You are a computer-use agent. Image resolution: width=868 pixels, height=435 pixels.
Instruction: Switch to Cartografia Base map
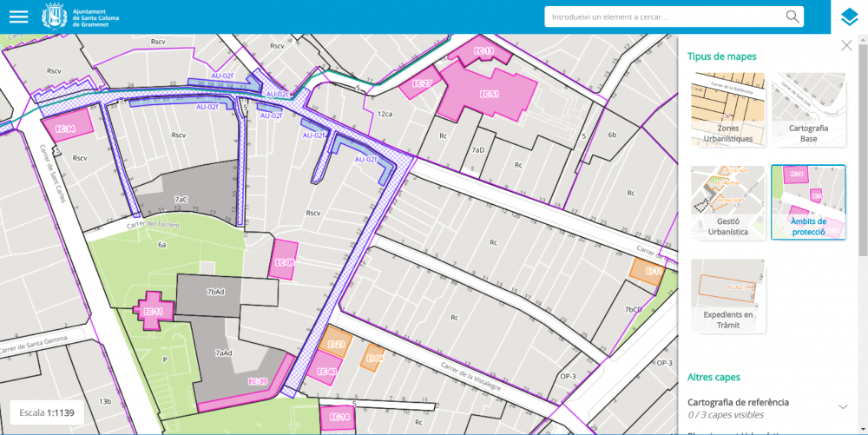(808, 109)
